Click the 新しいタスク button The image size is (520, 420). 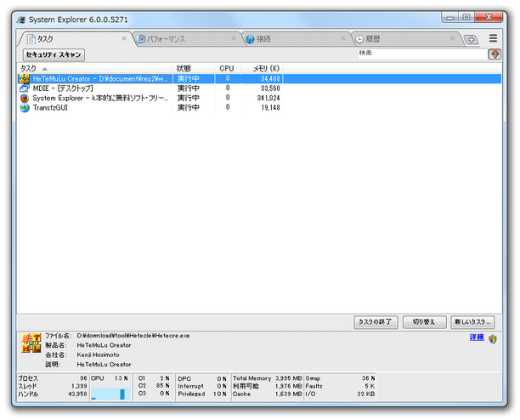point(472,321)
